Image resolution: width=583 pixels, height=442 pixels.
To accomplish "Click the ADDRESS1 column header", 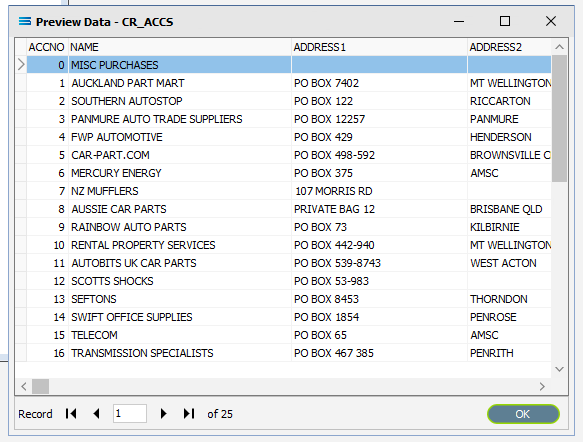I will click(x=379, y=47).
